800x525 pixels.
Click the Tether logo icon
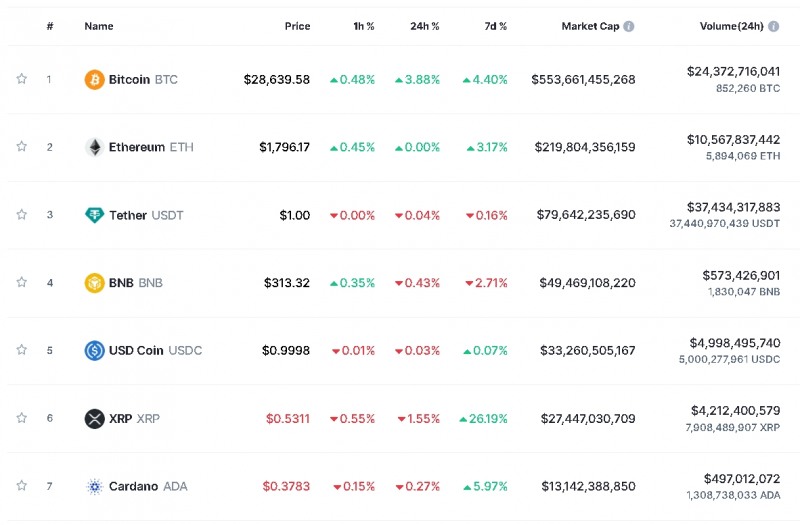tap(94, 215)
